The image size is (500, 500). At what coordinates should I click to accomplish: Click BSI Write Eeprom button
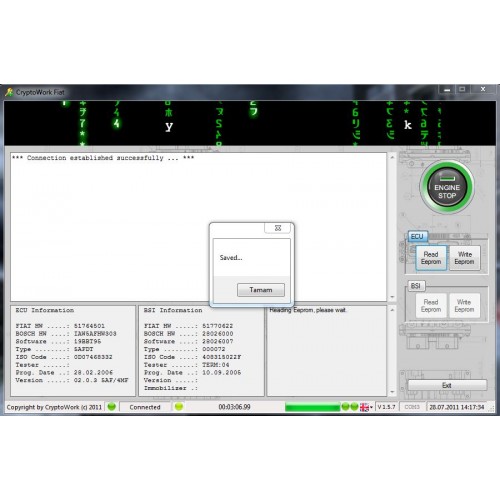tap(464, 306)
